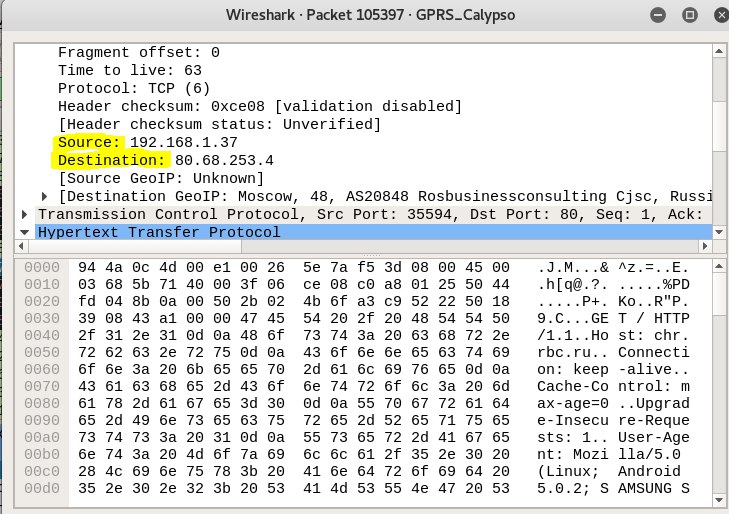Click hex offset 0000 row label
Image resolution: width=729 pixels, height=514 pixels.
point(42,268)
